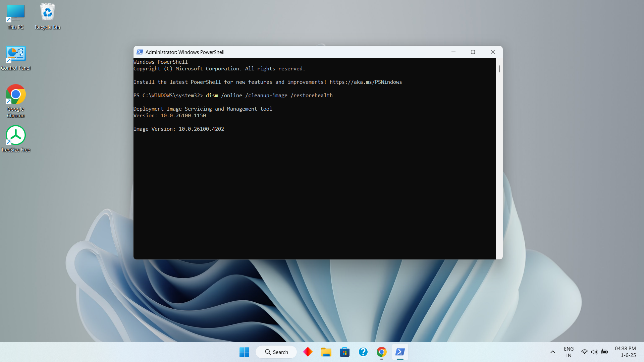Select the red diamond app on the taskbar
Image resolution: width=644 pixels, height=362 pixels.
[308, 352]
